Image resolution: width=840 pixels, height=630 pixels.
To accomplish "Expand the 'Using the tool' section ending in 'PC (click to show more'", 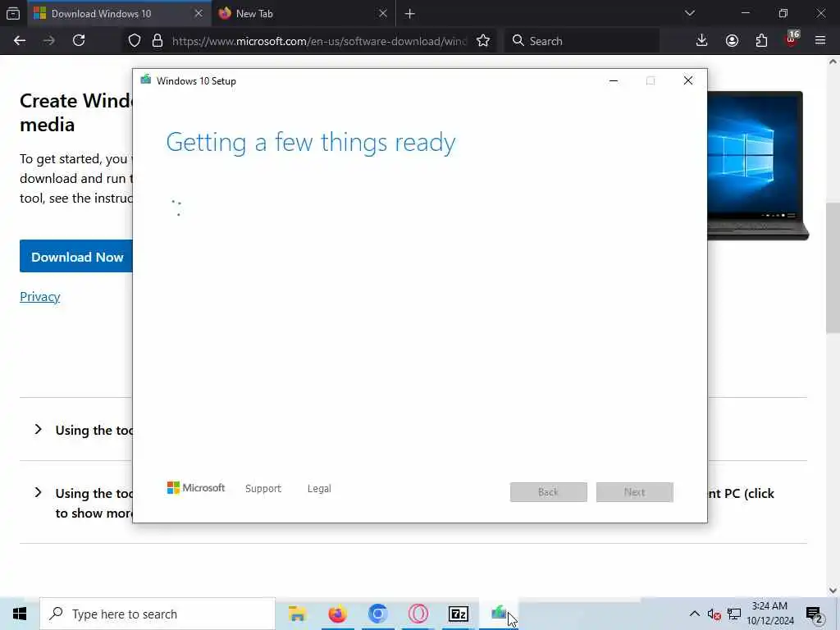I will [76, 503].
